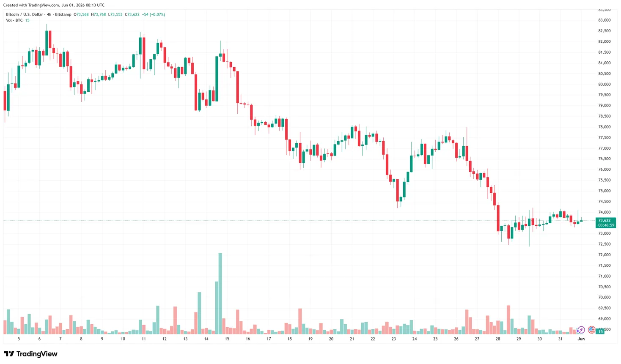Click the TradingView logo at bottom left
The width and height of the screenshot is (621, 364).
(31, 354)
